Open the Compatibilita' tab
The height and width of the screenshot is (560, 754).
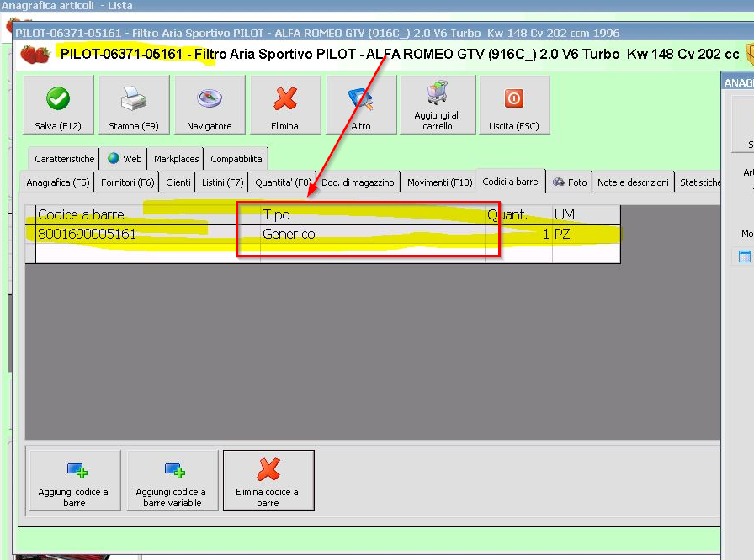[x=236, y=159]
